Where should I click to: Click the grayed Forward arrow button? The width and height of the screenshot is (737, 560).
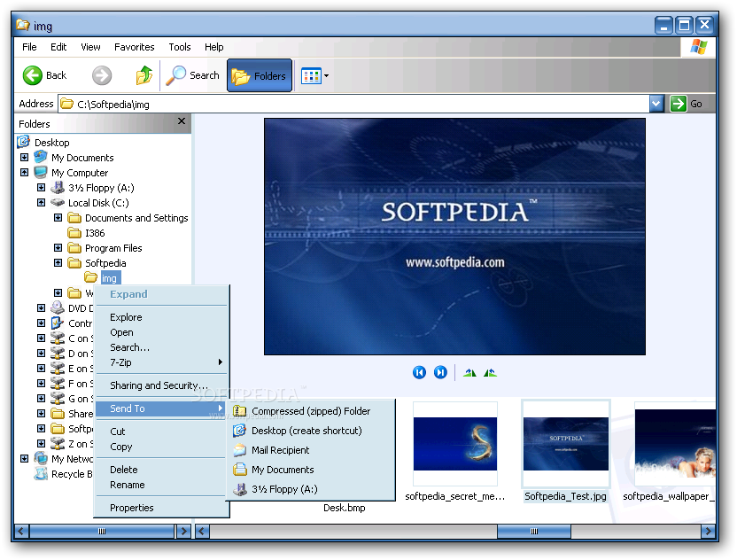(102, 75)
